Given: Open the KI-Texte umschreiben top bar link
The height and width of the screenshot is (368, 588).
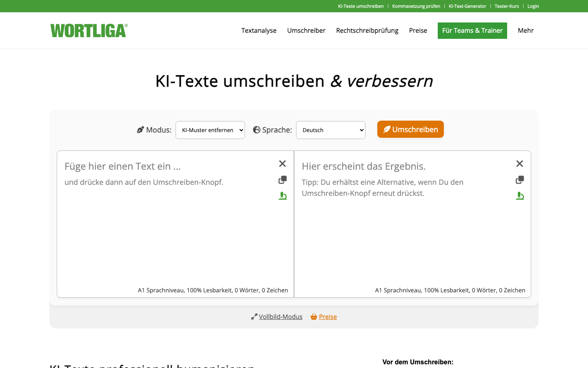Looking at the screenshot, I should click(361, 6).
